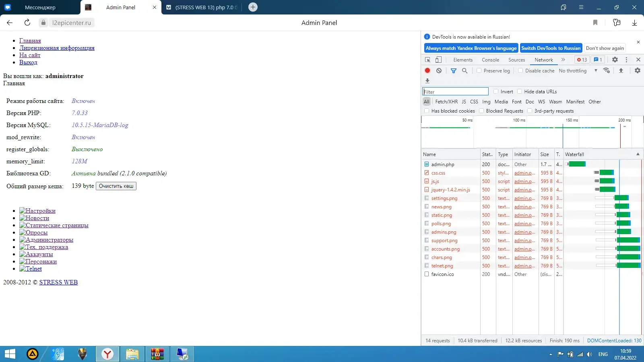The image size is (644, 362).
Task: Open network conditions with the wifi icon
Action: (x=607, y=70)
